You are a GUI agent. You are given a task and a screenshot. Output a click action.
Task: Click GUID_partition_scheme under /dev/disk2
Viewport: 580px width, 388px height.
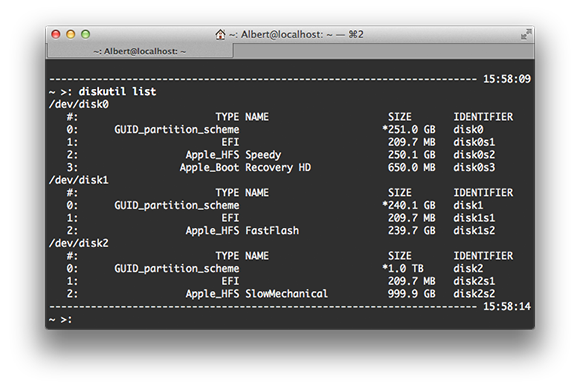tap(177, 269)
